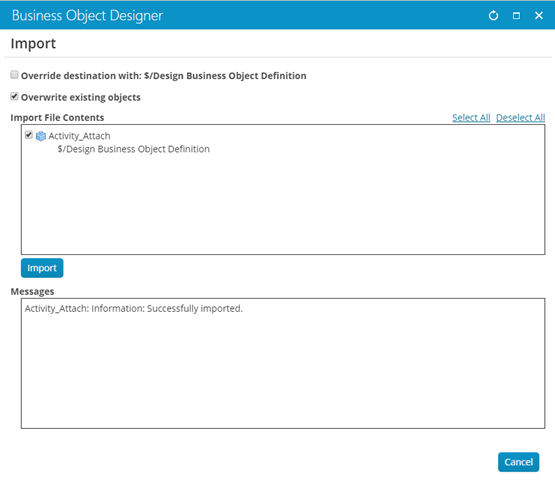Click the Business Object Designer title text
Image resolution: width=555 pixels, height=483 pixels.
(x=87, y=16)
